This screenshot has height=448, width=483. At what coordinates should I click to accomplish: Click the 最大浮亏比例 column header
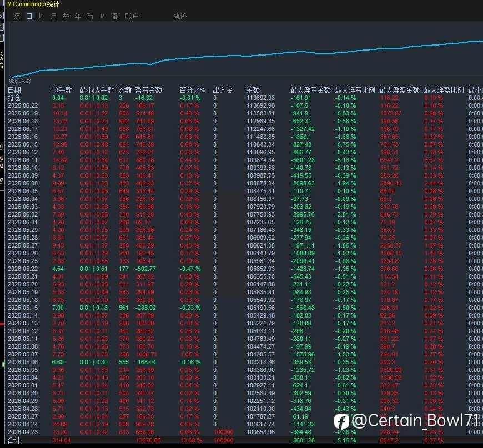click(x=355, y=90)
